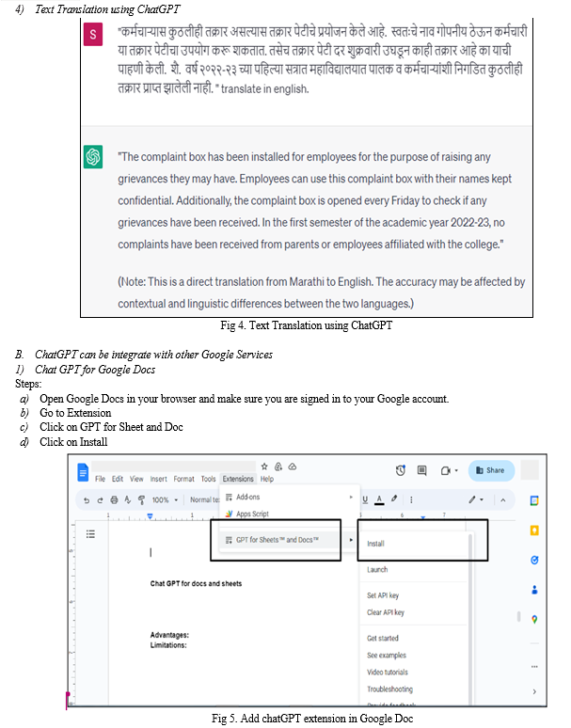The height and width of the screenshot is (728, 571).
Task: Click the paint format roller icon
Action: [141, 500]
